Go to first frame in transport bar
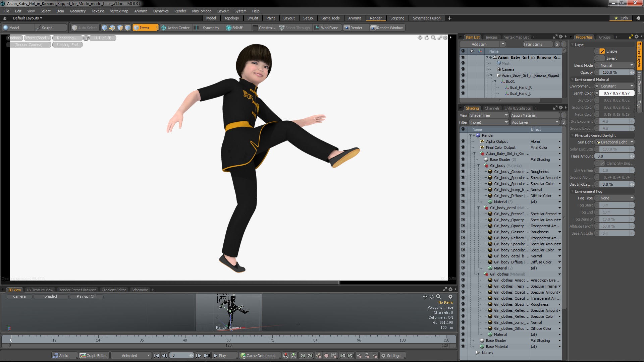The width and height of the screenshot is (644, 362). coord(156,356)
